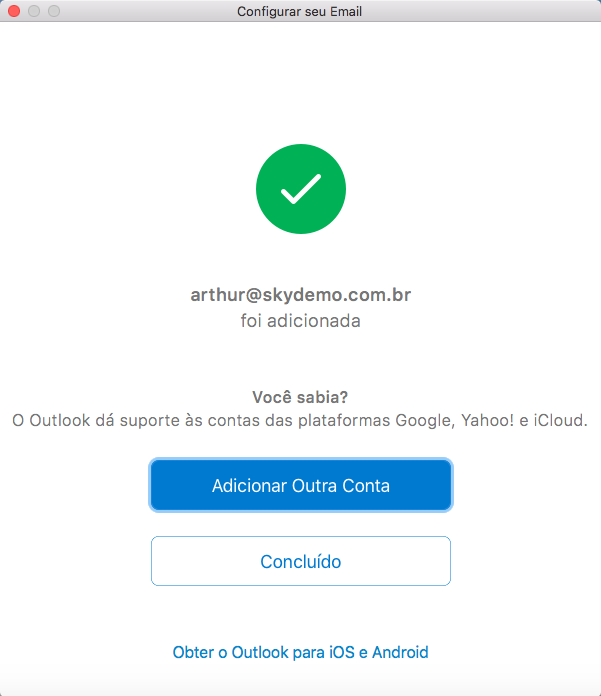Click the zoom button in the title bar

pos(54,11)
